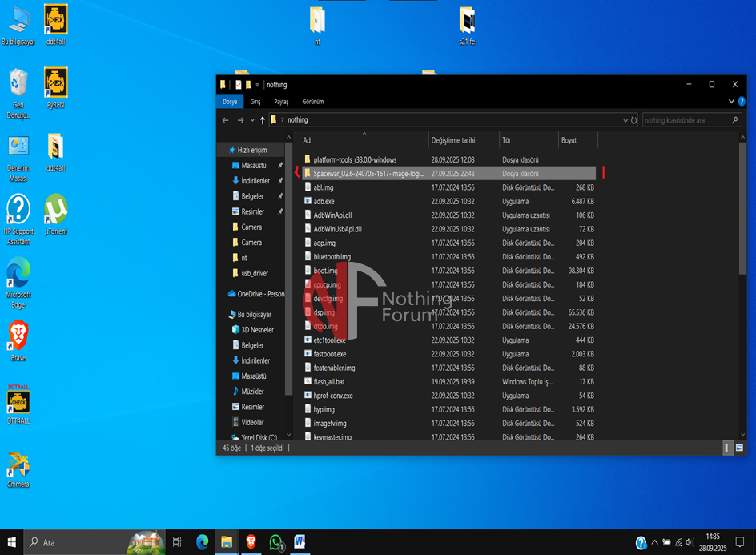Switch to large icons view mode
756x555 pixels.
click(x=739, y=448)
